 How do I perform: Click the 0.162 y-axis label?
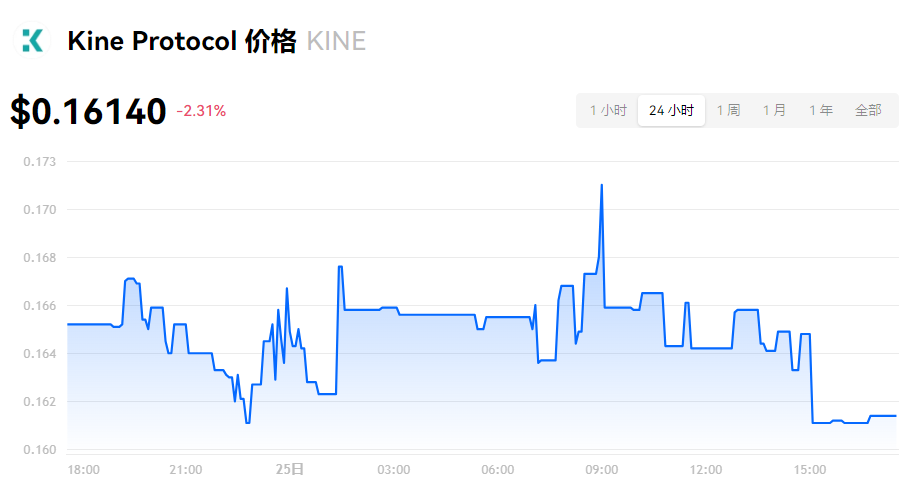tap(40, 401)
